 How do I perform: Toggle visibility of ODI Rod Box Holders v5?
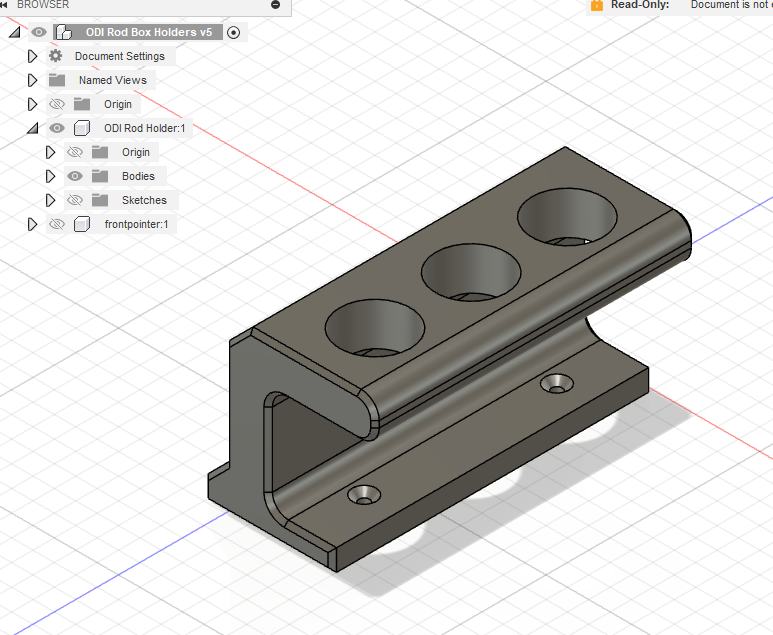pyautogui.click(x=39, y=33)
